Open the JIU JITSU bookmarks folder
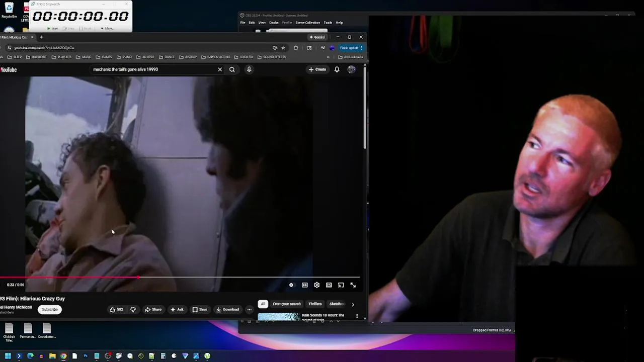This screenshot has width=644, height=362. pos(145,57)
